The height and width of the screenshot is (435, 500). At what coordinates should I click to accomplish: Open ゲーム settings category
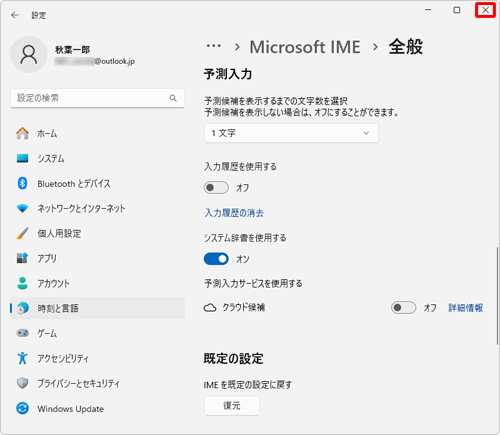click(x=97, y=333)
